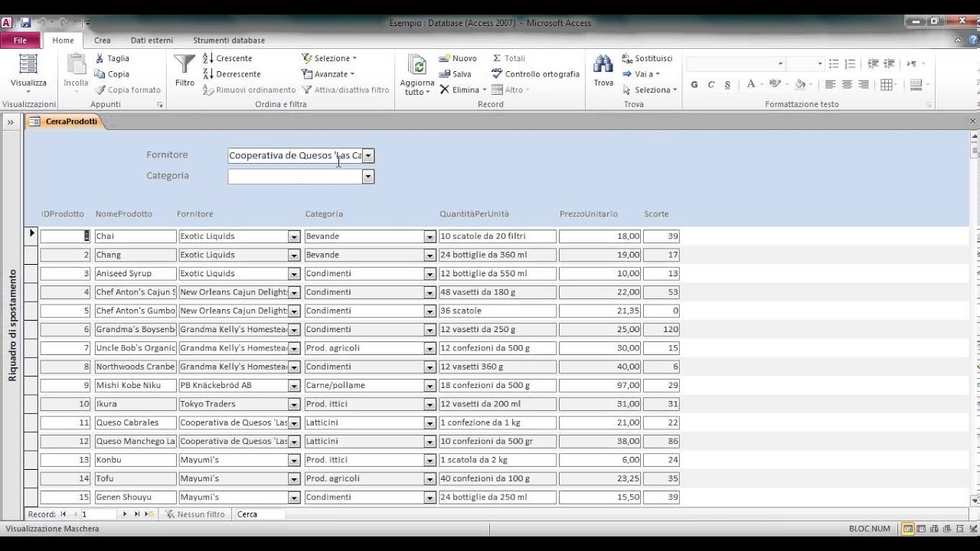The image size is (980, 551).
Task: Click the gridlines icon
Action: [x=887, y=85]
